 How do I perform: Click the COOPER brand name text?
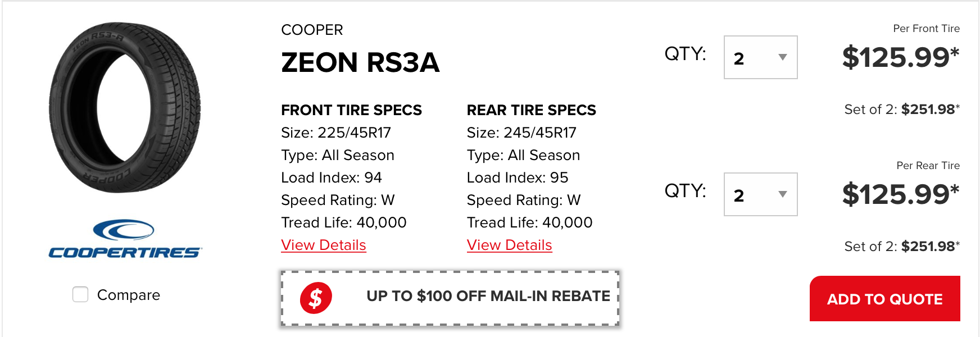click(x=312, y=30)
